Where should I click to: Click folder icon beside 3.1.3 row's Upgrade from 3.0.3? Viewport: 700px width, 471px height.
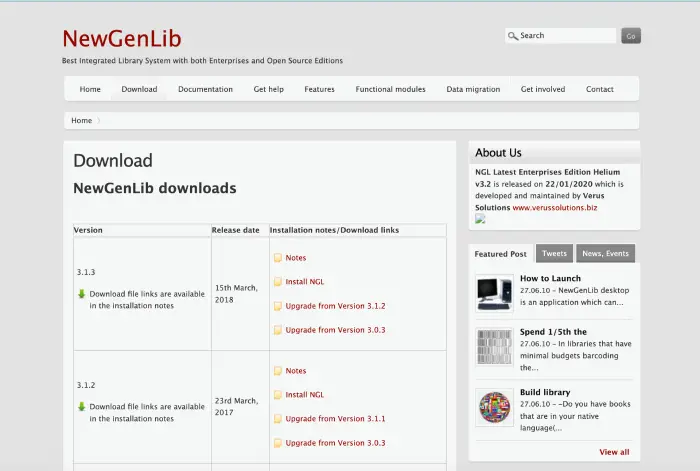[x=278, y=330]
